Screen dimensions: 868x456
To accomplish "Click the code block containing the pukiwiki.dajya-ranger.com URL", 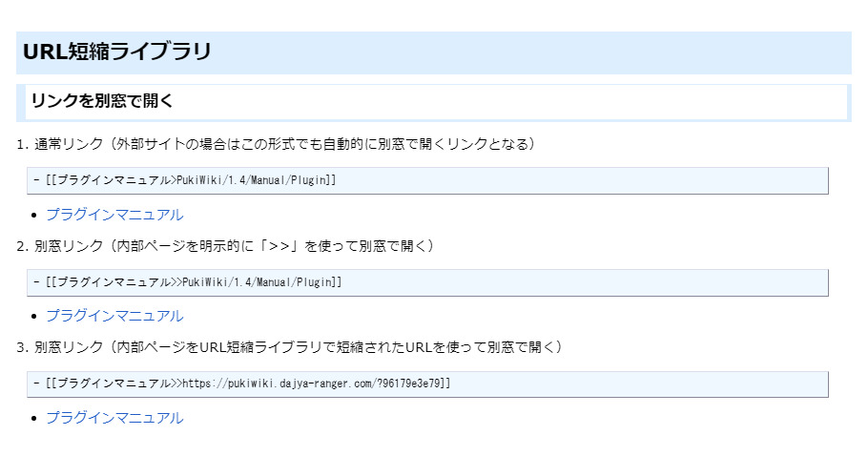I will pos(429,383).
